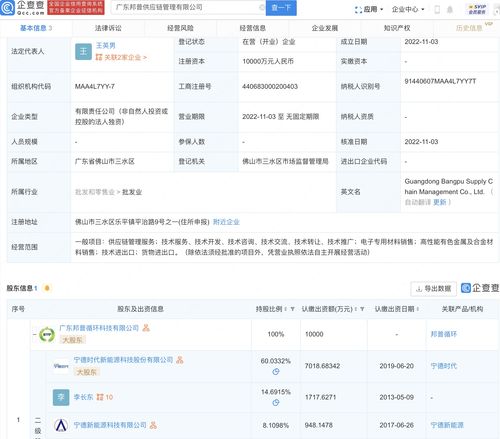Click 更新 link under English name
The width and height of the screenshot is (500, 439).
click(440, 202)
